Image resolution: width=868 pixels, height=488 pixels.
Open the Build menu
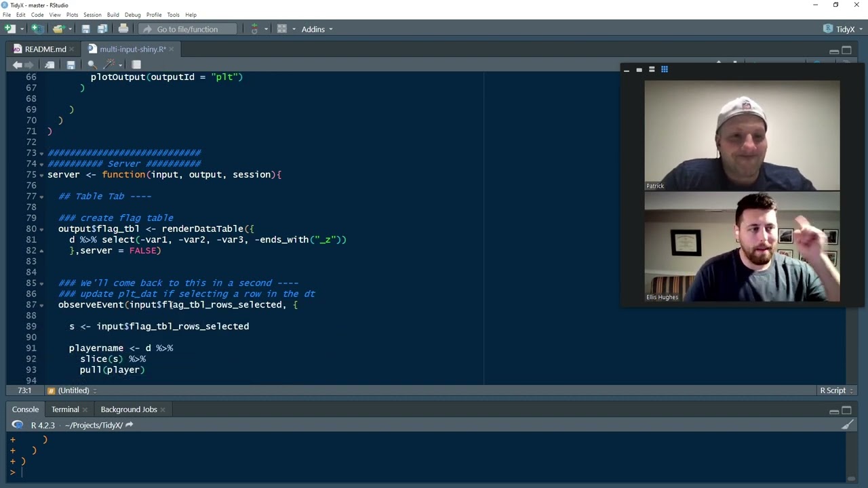[113, 15]
